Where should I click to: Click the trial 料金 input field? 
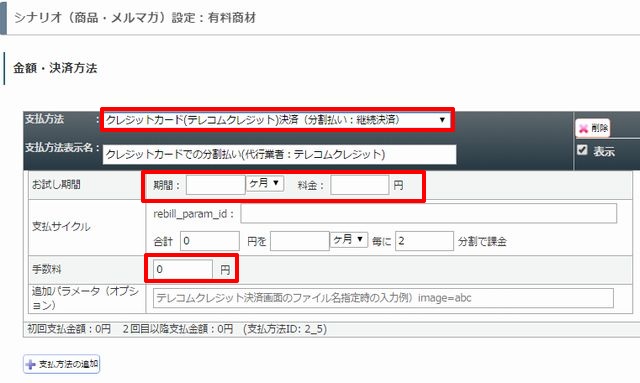click(x=360, y=185)
